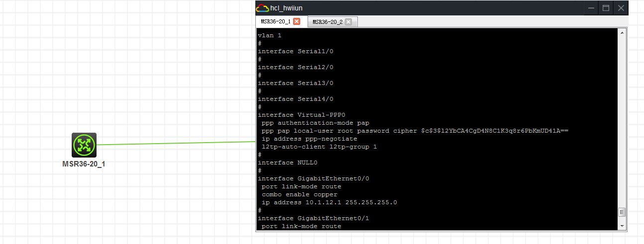Viewport: 644px width, 244px height.
Task: Select the MSR36-20_1 router icon on canvas
Action: point(84,145)
